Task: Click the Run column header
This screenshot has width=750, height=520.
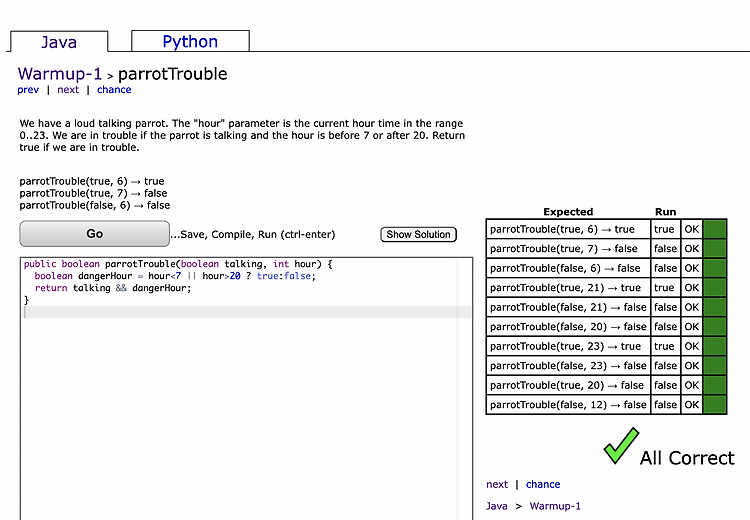Action: 665,212
